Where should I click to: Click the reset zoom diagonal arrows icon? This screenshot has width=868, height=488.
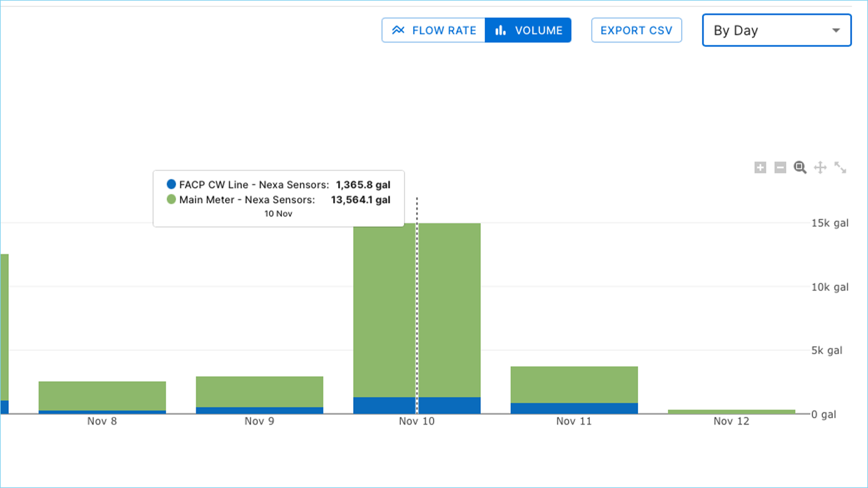click(x=840, y=168)
